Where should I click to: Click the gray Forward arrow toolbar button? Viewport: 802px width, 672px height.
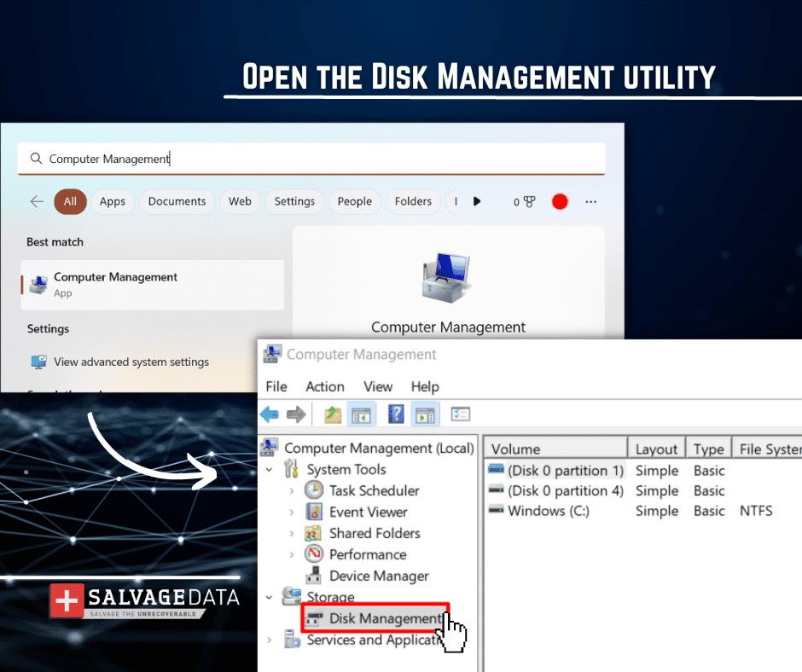point(296,414)
